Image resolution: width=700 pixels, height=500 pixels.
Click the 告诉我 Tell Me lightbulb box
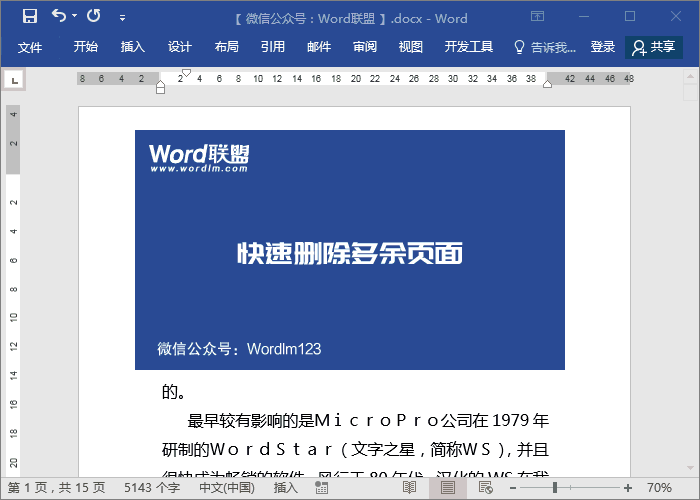coord(545,47)
